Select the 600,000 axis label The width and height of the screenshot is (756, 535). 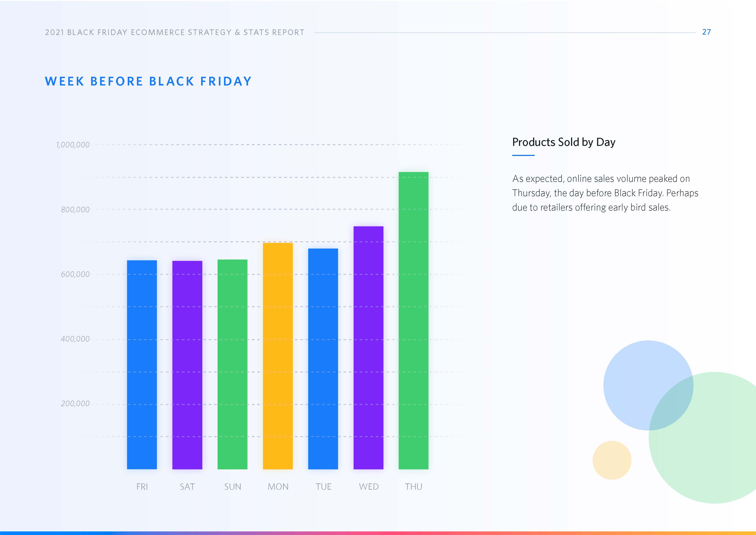(x=75, y=274)
